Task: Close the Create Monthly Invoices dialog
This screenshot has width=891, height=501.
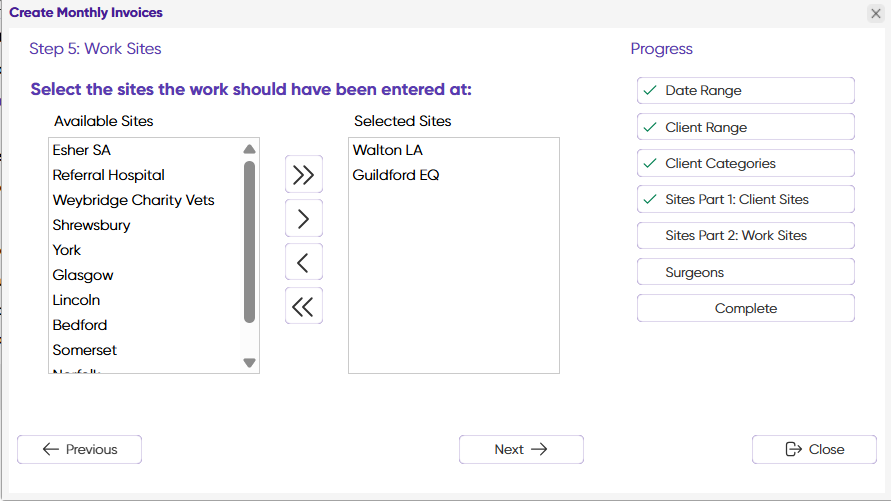Action: tap(876, 14)
